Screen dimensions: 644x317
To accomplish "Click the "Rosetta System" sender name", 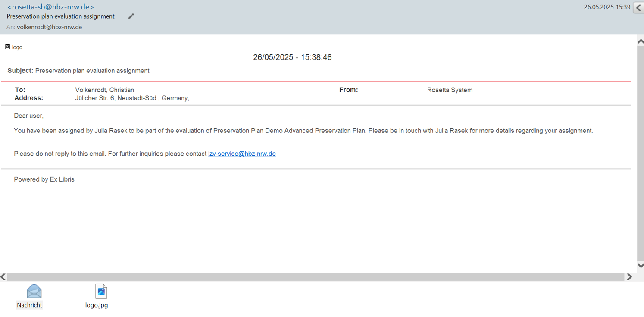I will pos(450,90).
